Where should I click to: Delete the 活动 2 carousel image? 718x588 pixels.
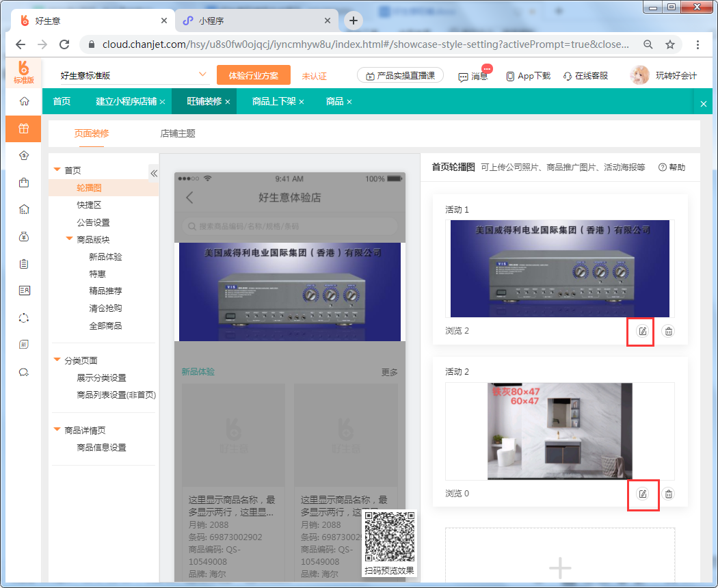[669, 494]
